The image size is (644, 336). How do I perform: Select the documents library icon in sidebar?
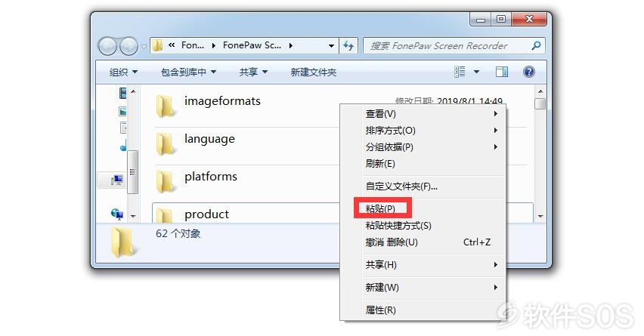pyautogui.click(x=122, y=128)
